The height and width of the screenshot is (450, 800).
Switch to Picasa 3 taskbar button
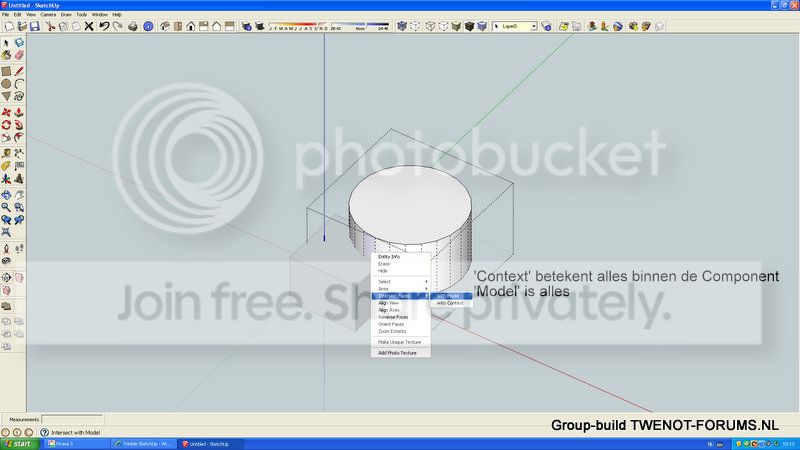tap(77, 444)
